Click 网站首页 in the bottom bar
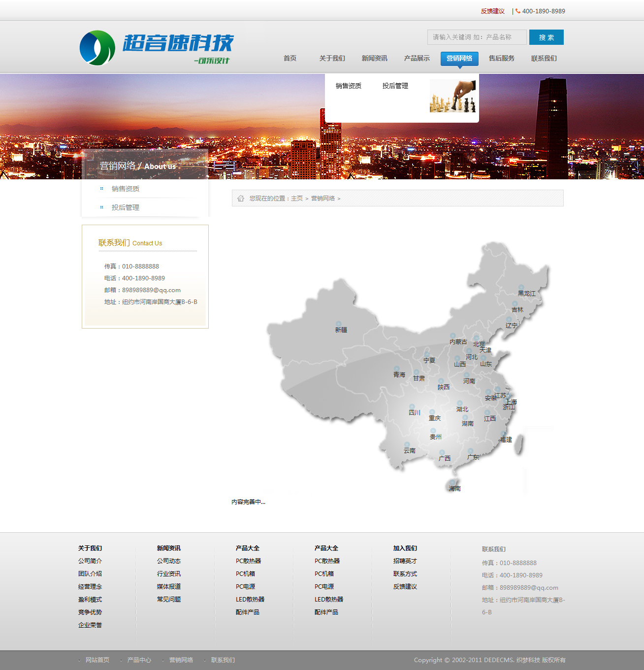 pos(97,660)
